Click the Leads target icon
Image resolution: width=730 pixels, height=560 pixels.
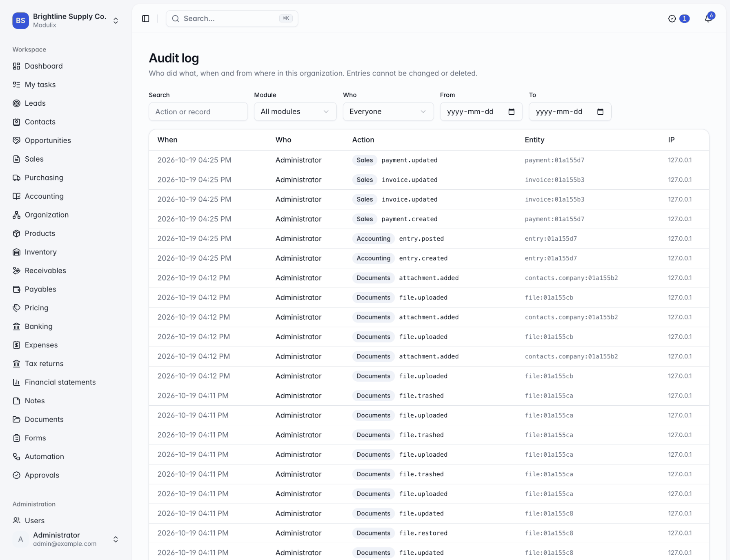click(x=16, y=103)
